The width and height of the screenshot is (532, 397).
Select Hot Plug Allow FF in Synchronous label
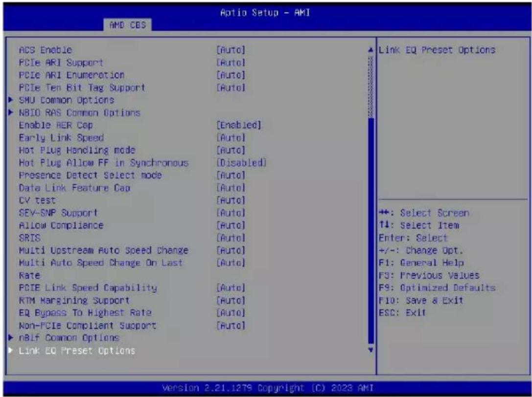pyautogui.click(x=103, y=163)
